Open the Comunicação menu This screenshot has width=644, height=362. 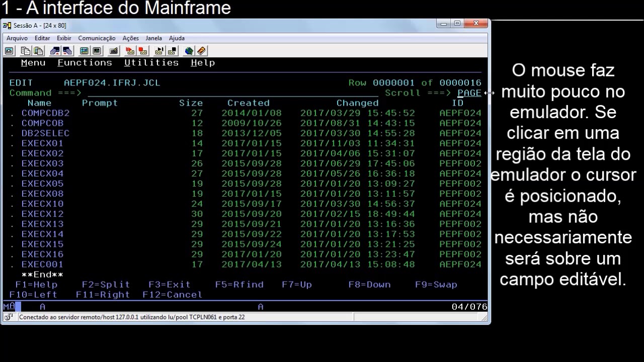pyautogui.click(x=97, y=38)
